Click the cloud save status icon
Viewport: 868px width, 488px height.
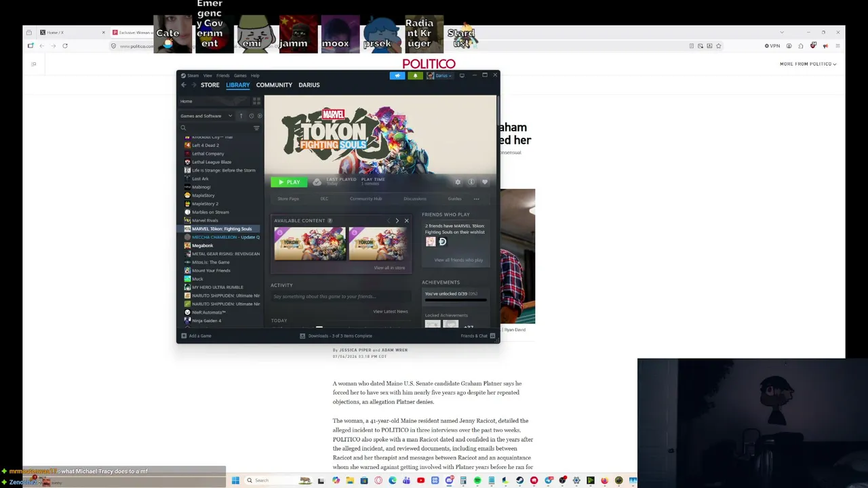tap(317, 182)
